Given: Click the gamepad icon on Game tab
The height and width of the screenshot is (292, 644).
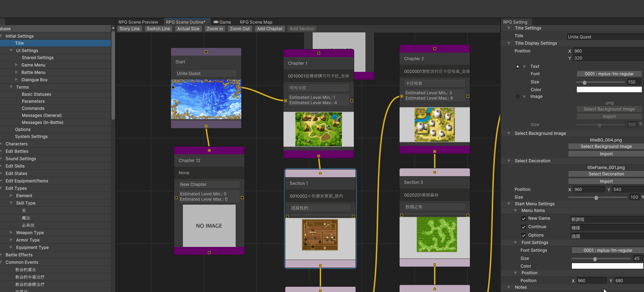Looking at the screenshot, I should (x=216, y=22).
